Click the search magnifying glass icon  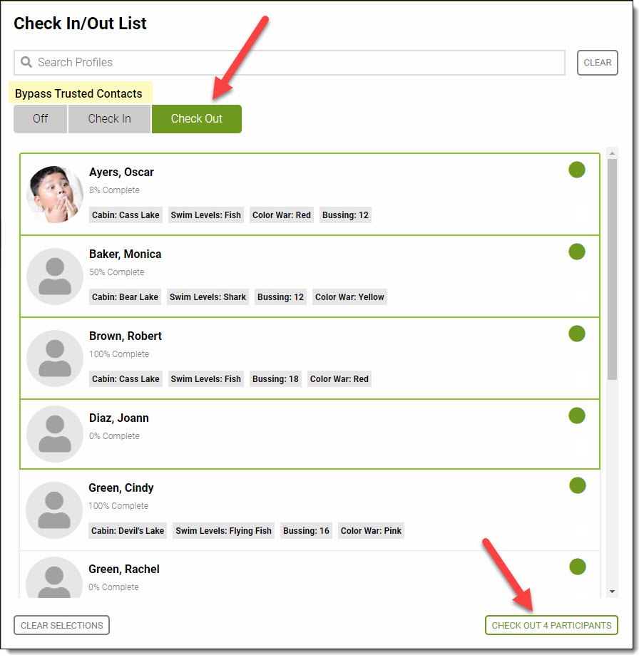26,63
